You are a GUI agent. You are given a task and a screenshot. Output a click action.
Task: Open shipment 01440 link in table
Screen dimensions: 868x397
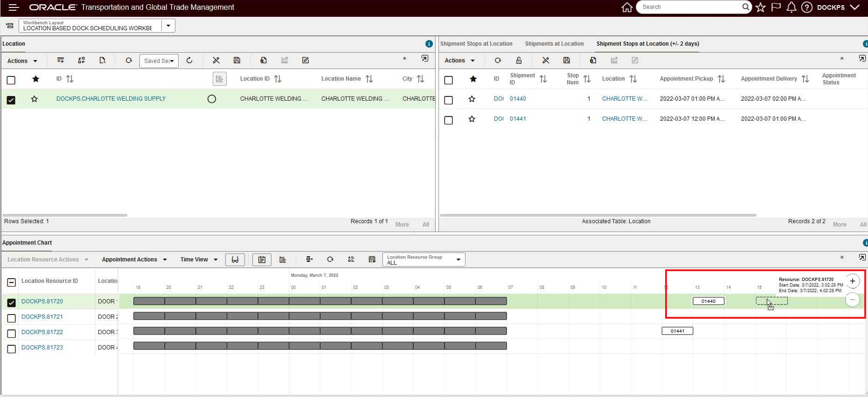coord(518,99)
